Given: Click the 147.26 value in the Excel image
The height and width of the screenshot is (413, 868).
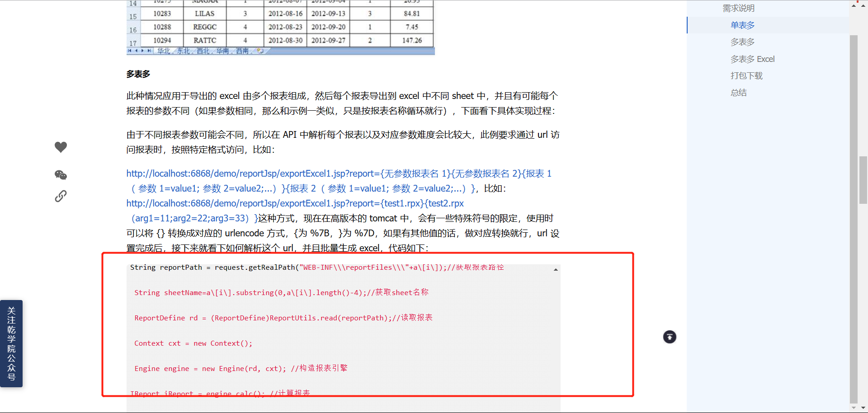Looking at the screenshot, I should [412, 40].
